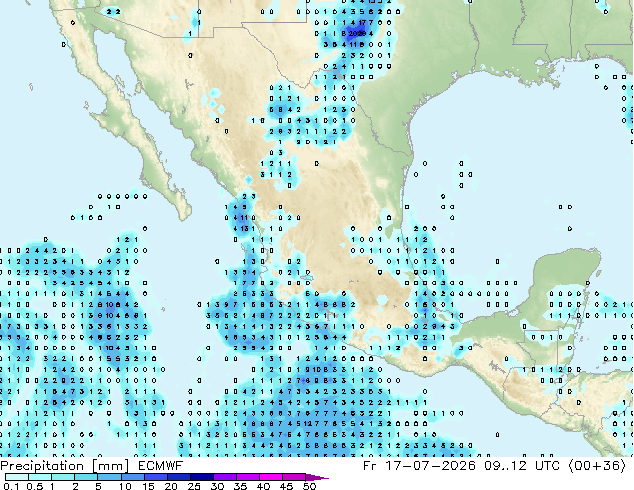
Task: Click the 15–20 mm legend color swatch
Action: tap(155, 477)
